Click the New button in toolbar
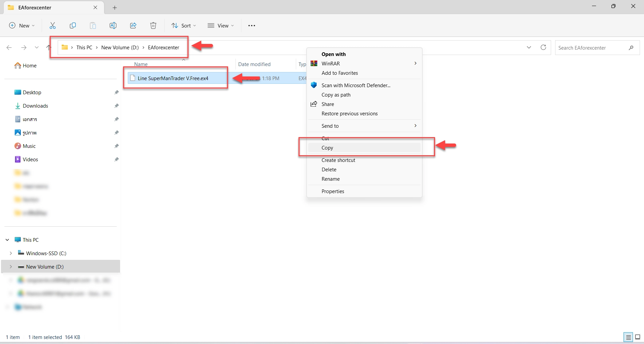The width and height of the screenshot is (644, 344). (22, 25)
